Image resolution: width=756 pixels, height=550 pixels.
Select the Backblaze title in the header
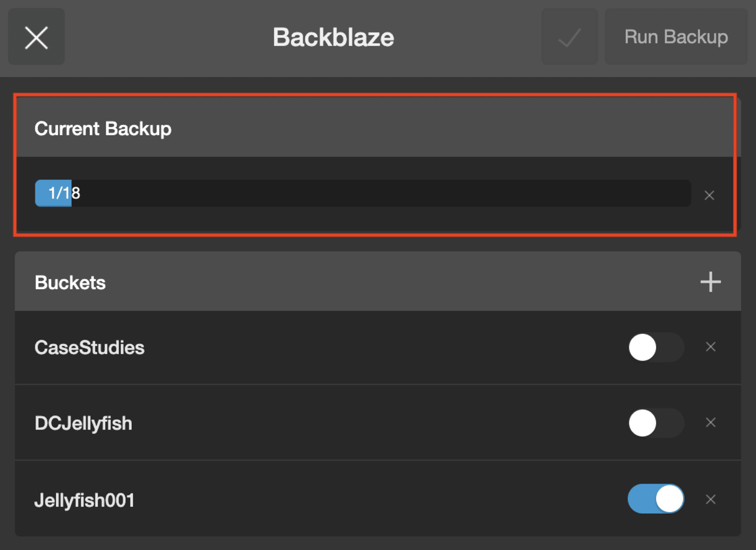click(x=333, y=36)
